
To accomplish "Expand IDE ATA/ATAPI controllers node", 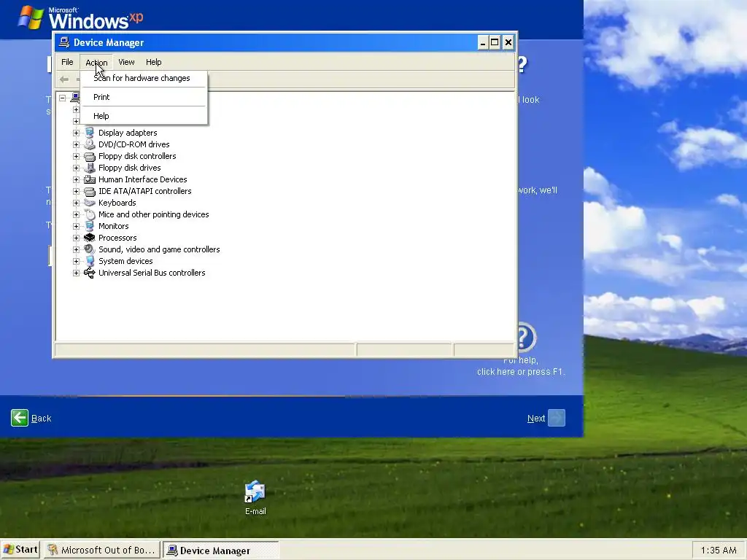I will coord(76,192).
